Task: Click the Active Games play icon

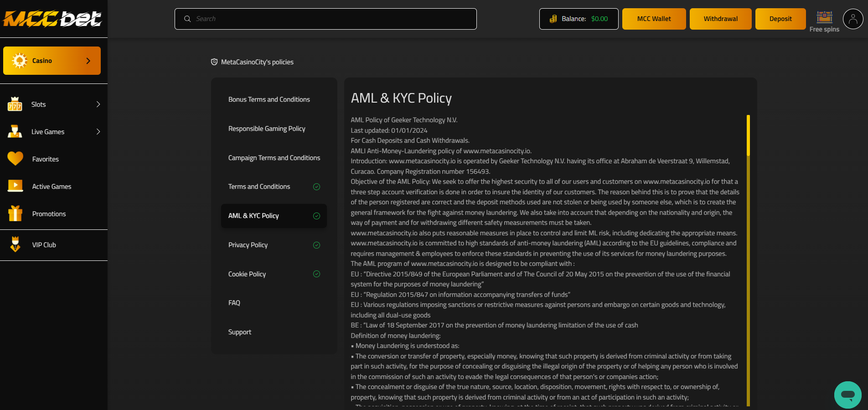Action: (x=15, y=186)
